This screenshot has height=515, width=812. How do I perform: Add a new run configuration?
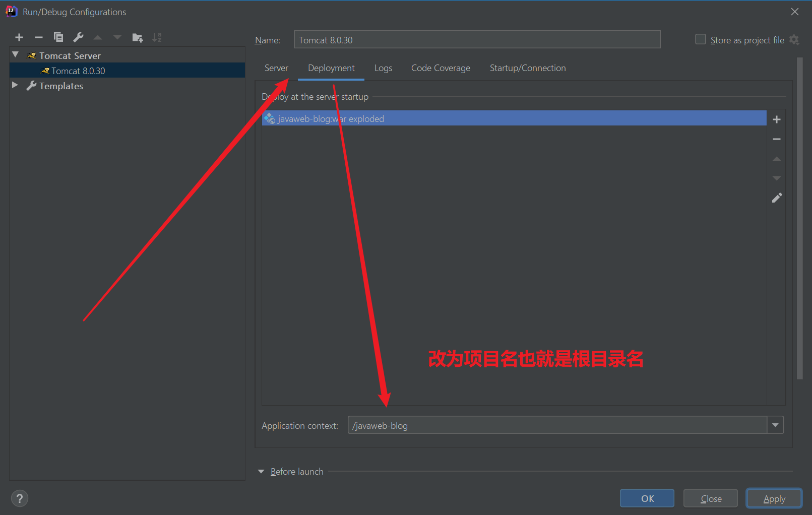click(19, 37)
